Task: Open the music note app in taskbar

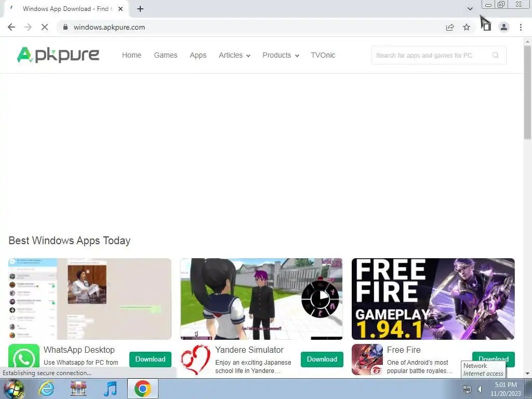Action: [110, 389]
